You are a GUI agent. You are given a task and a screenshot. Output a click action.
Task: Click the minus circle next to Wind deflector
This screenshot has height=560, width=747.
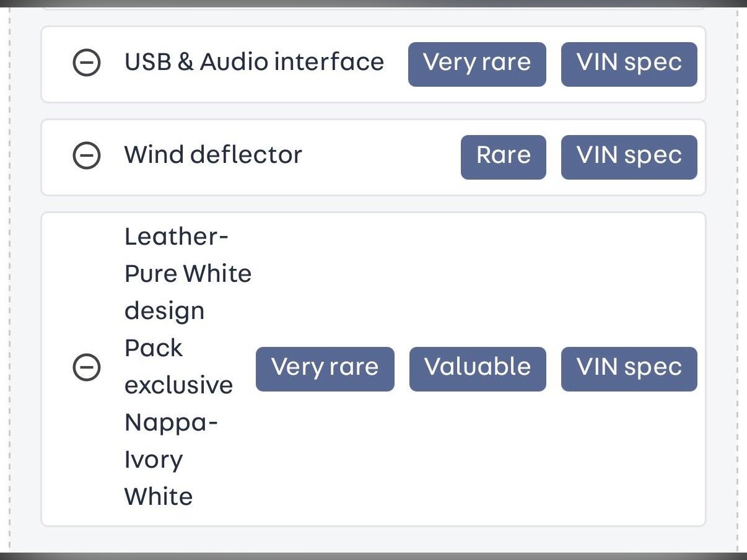[87, 156]
